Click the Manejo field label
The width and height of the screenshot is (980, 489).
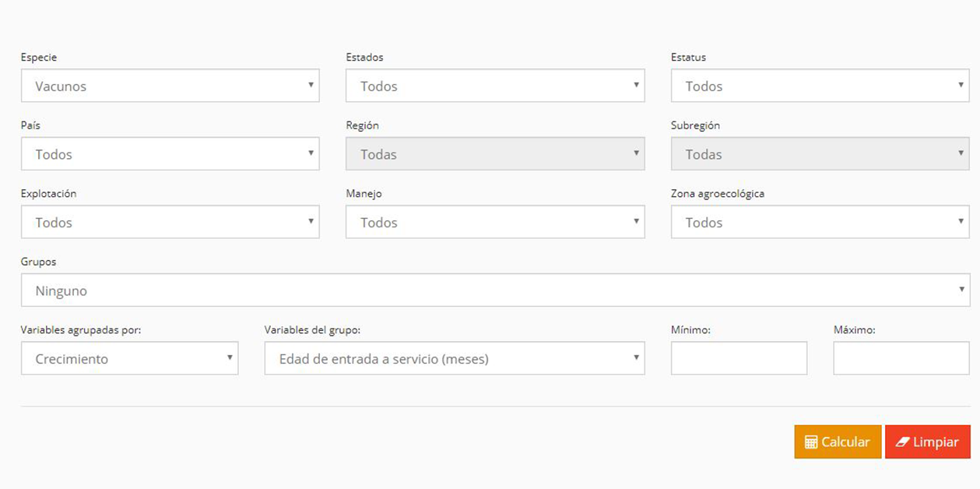(364, 194)
